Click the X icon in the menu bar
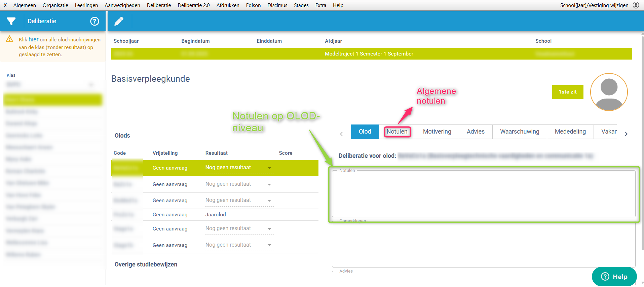 5,5
